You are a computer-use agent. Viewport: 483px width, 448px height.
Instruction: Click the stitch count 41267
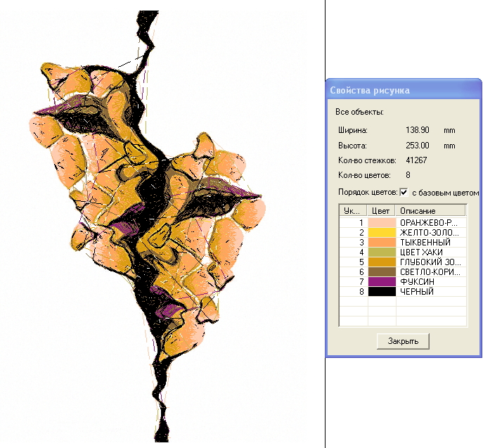(x=416, y=160)
